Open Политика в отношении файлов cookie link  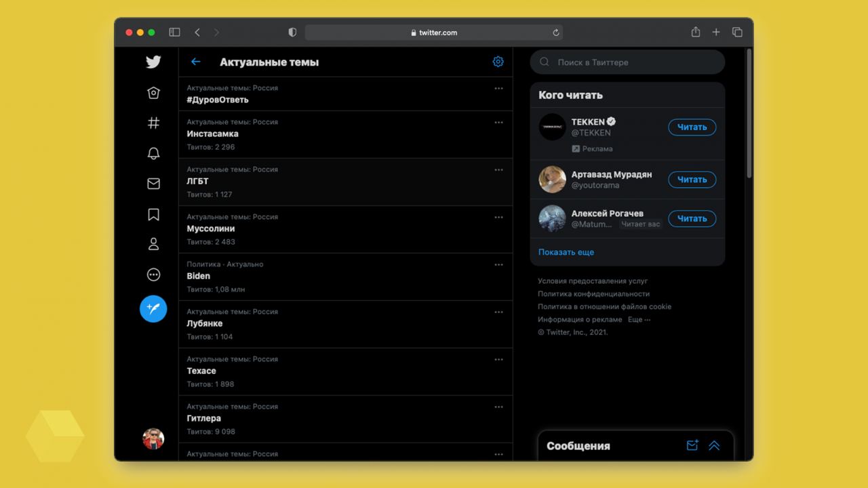click(x=605, y=306)
